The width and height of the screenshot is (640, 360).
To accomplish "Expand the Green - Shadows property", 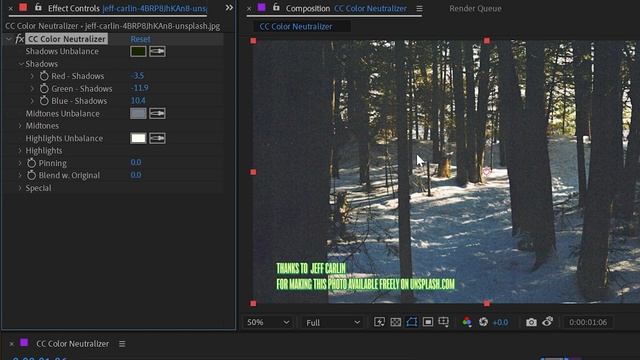I will (32, 89).
